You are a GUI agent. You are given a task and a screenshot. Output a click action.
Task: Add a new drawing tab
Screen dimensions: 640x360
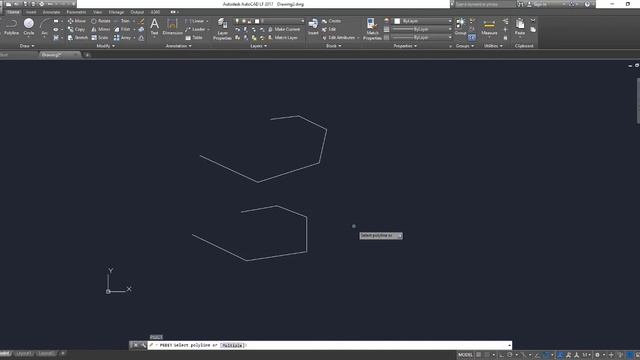(x=87, y=55)
